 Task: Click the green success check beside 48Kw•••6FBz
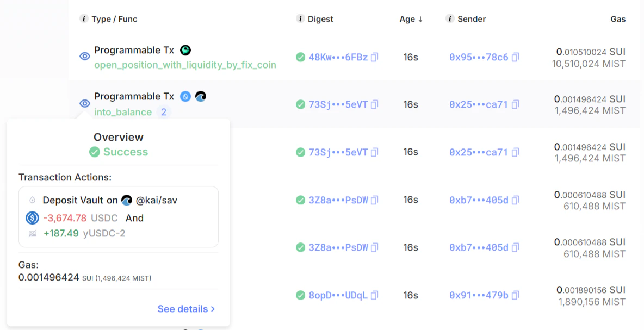pos(301,57)
